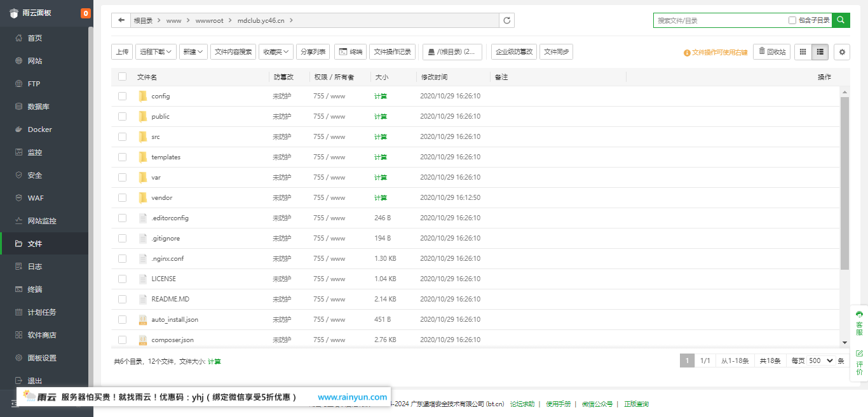Open the www.rainyun.com link
Viewport: 868px width, 417px height.
(x=353, y=397)
